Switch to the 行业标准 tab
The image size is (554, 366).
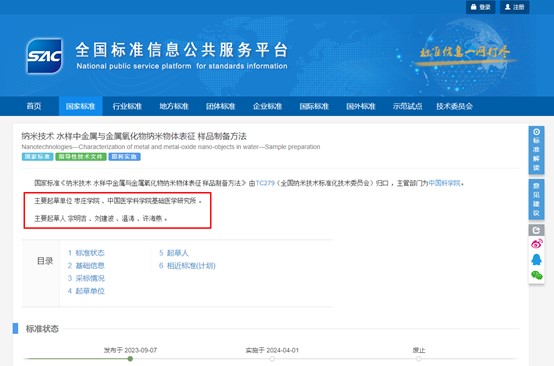pos(127,106)
